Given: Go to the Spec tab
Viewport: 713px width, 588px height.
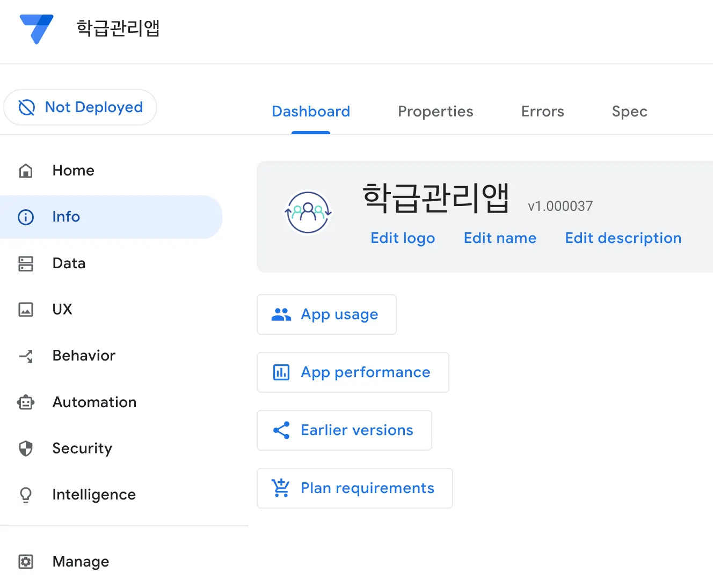Looking at the screenshot, I should (629, 112).
